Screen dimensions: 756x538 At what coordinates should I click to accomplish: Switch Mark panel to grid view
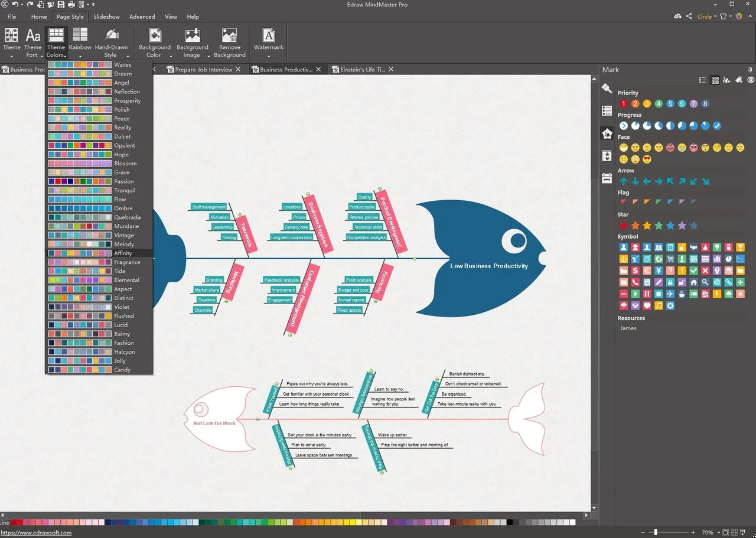point(715,80)
